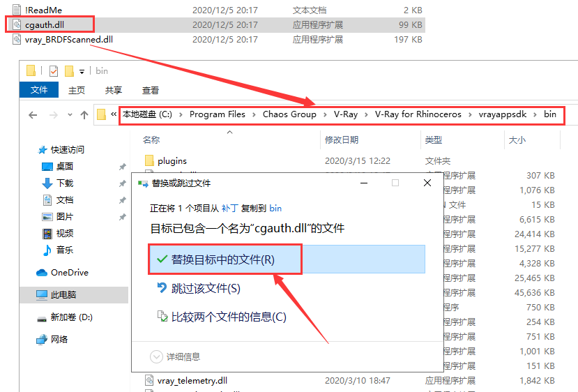The image size is (578, 392).
Task: Select vray_BRDFScanned.dll in the patch folder
Action: pos(68,40)
